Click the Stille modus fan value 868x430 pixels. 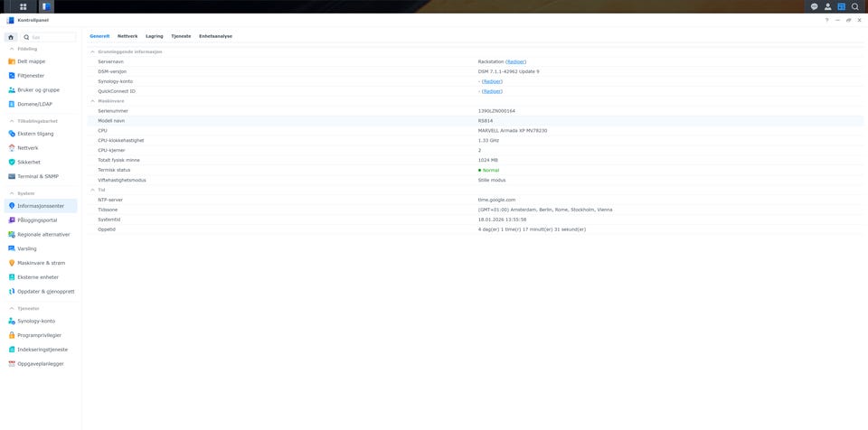[x=492, y=180]
